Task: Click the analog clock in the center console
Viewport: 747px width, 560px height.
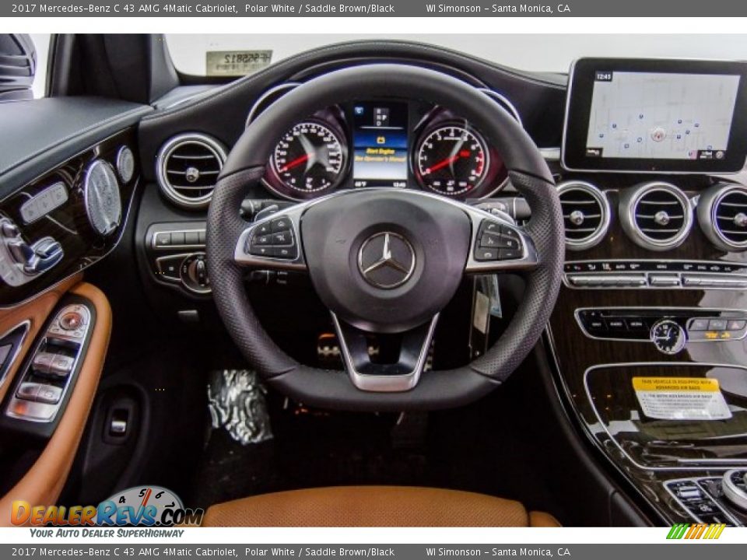Action: (x=666, y=336)
